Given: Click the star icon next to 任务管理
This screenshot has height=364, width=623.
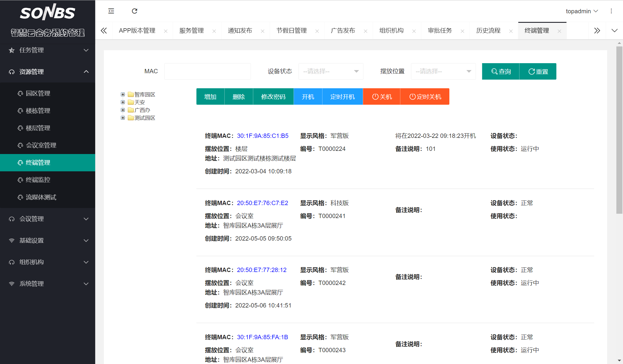Looking at the screenshot, I should pos(12,50).
